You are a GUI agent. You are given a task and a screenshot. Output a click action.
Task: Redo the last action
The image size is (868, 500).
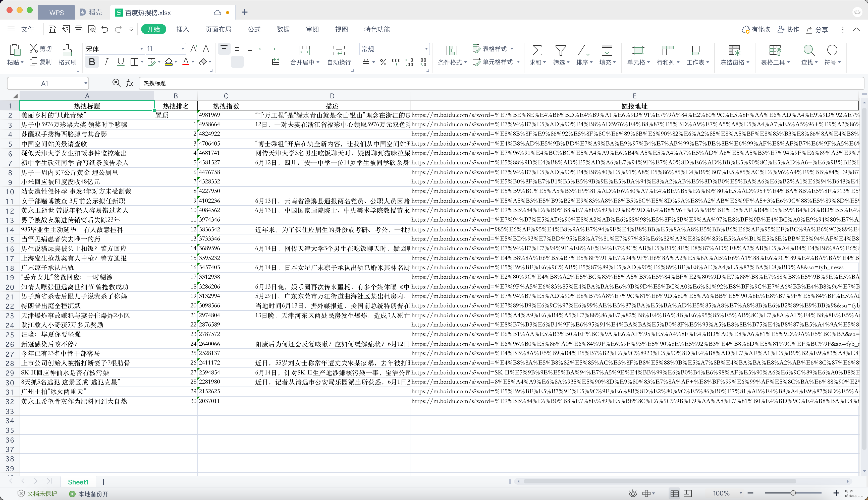[x=118, y=29]
